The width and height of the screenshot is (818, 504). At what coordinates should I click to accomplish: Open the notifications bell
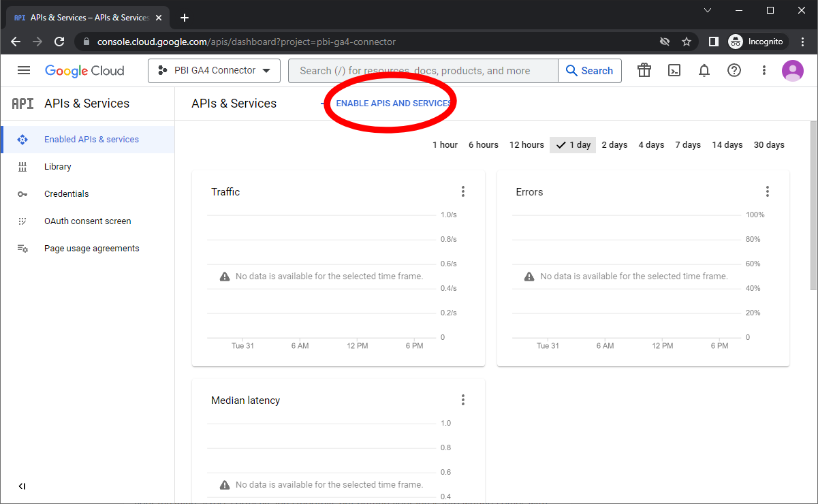coord(704,70)
